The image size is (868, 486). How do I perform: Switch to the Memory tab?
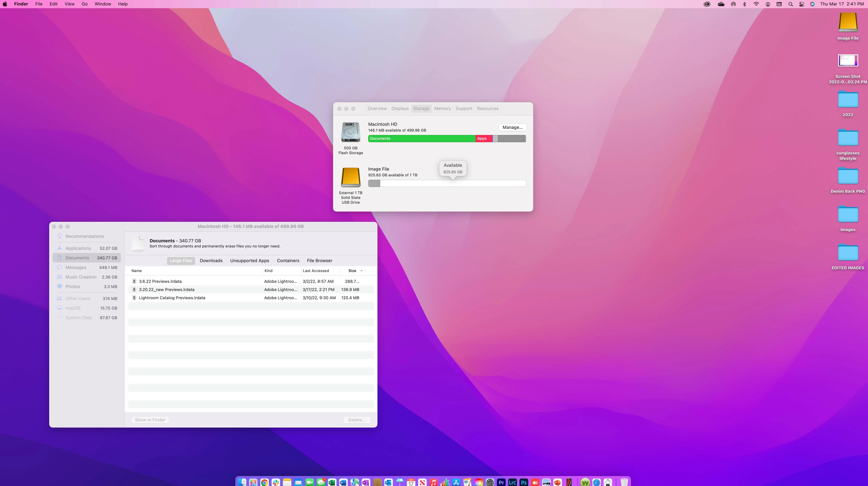coord(442,109)
